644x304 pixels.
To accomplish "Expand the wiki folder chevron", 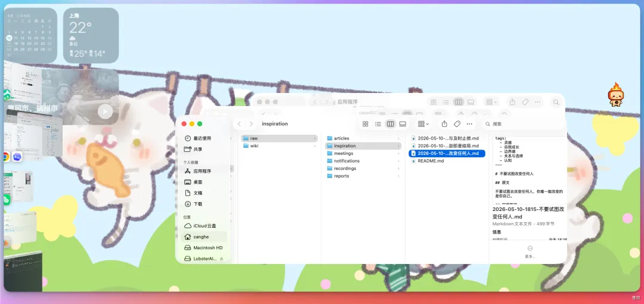I will point(315,146).
